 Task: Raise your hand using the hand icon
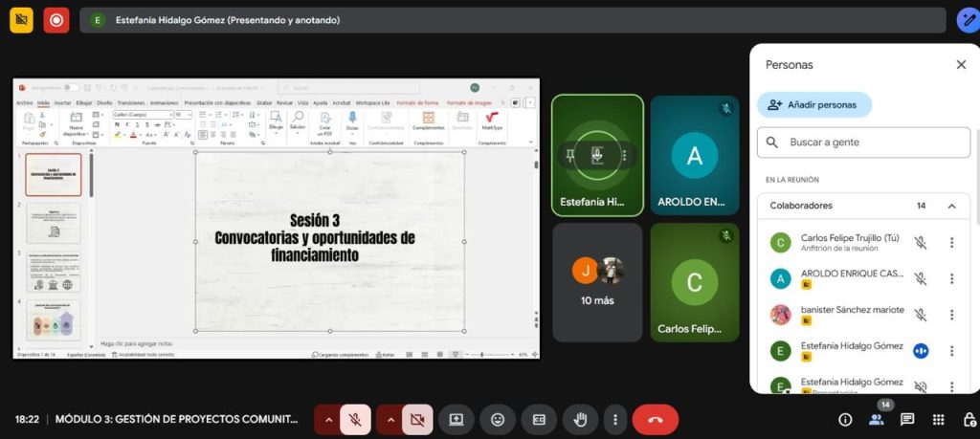pyautogui.click(x=580, y=419)
